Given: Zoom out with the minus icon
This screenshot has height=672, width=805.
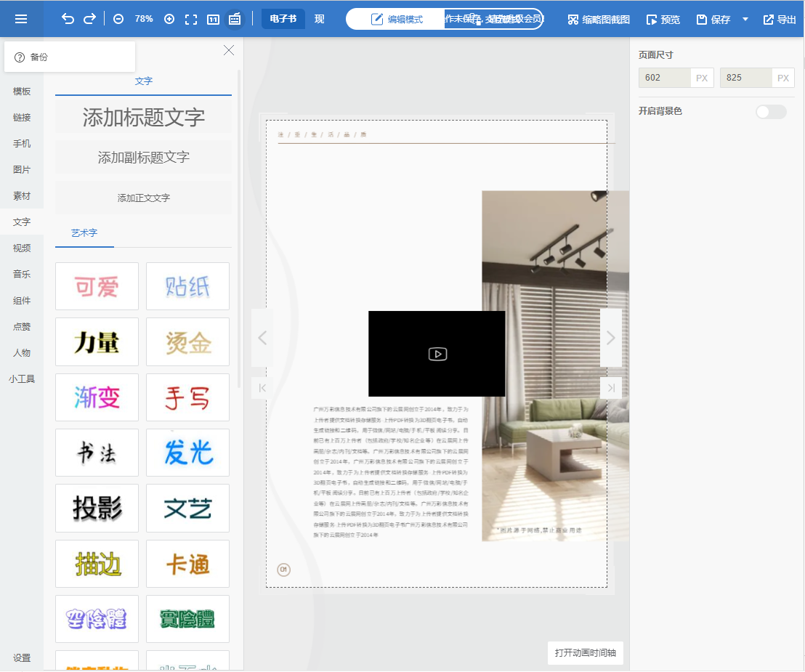Looking at the screenshot, I should click(118, 19).
